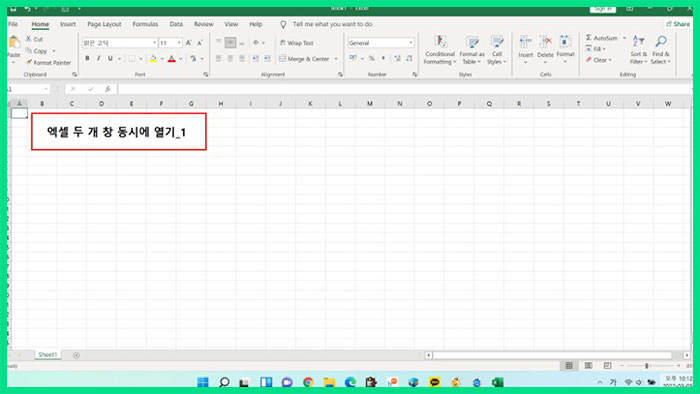Toggle Align Left for cell text

(x=218, y=58)
